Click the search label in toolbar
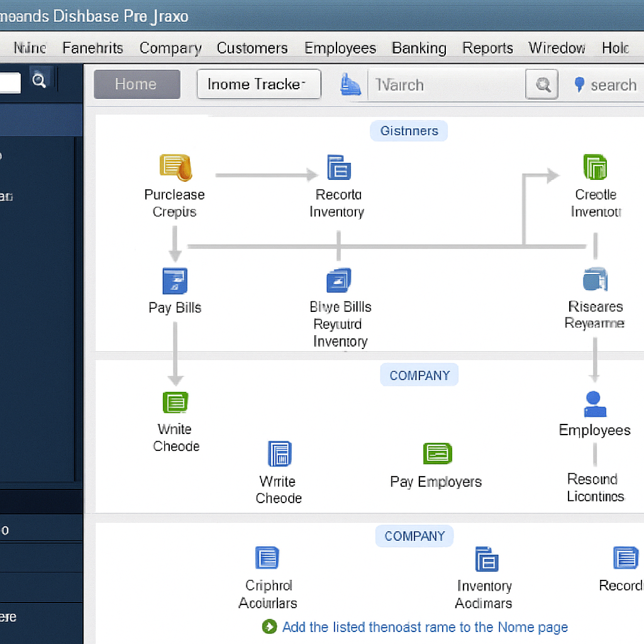Image resolution: width=644 pixels, height=644 pixels. coord(613,85)
